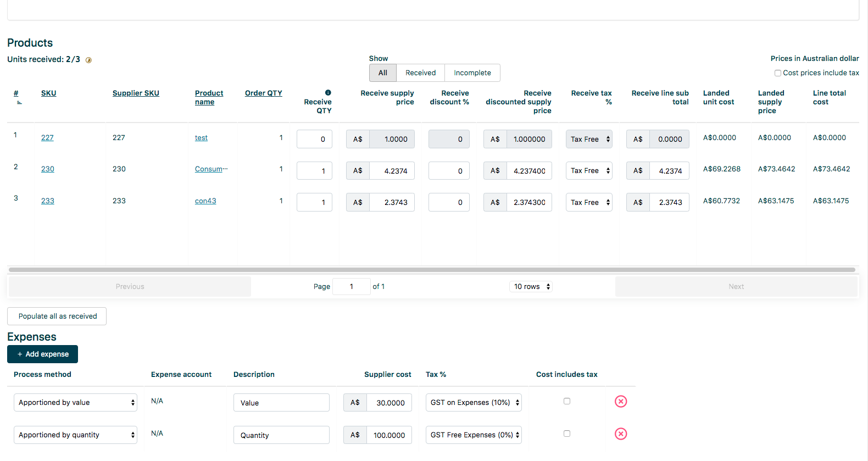The image size is (868, 461).
Task: Click the horizontal table scrollbar
Action: pyautogui.click(x=432, y=270)
